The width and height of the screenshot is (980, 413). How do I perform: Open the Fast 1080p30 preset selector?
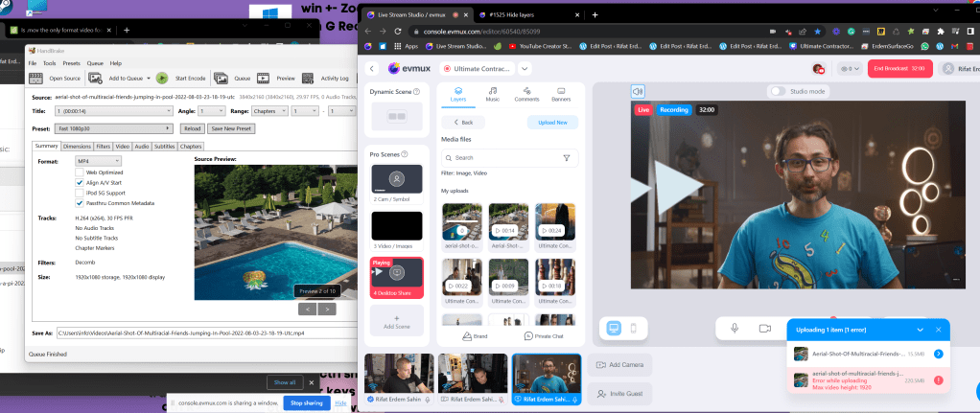[113, 128]
